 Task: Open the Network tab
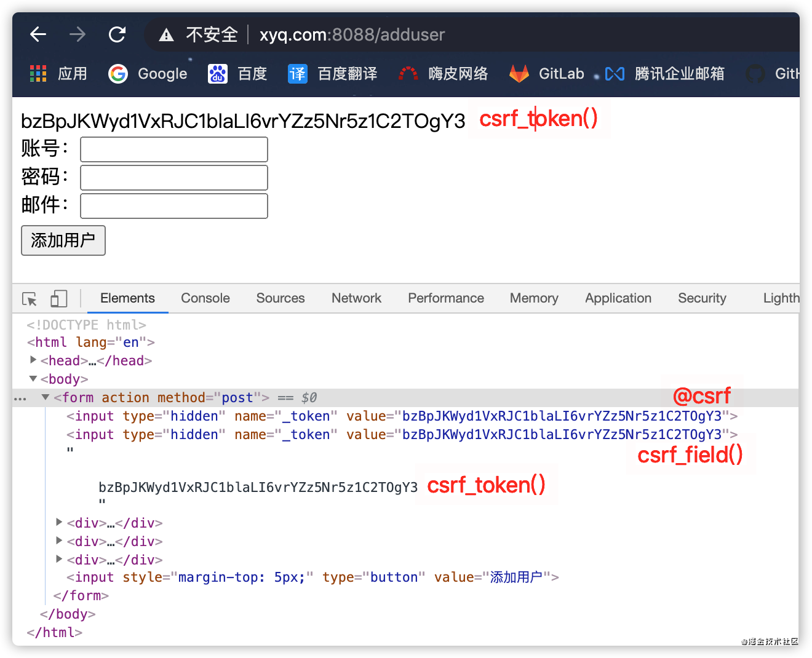click(x=357, y=298)
